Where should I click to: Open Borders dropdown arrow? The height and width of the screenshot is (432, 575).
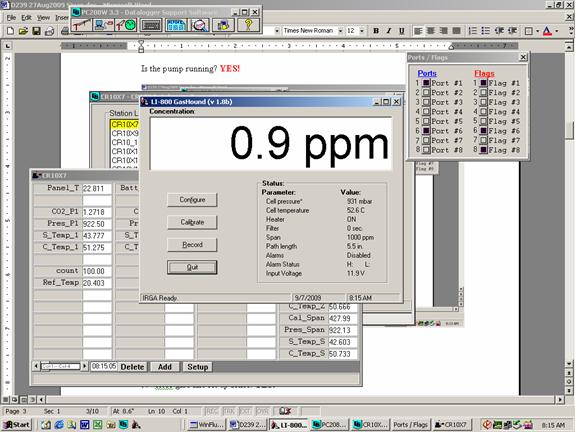(537, 31)
